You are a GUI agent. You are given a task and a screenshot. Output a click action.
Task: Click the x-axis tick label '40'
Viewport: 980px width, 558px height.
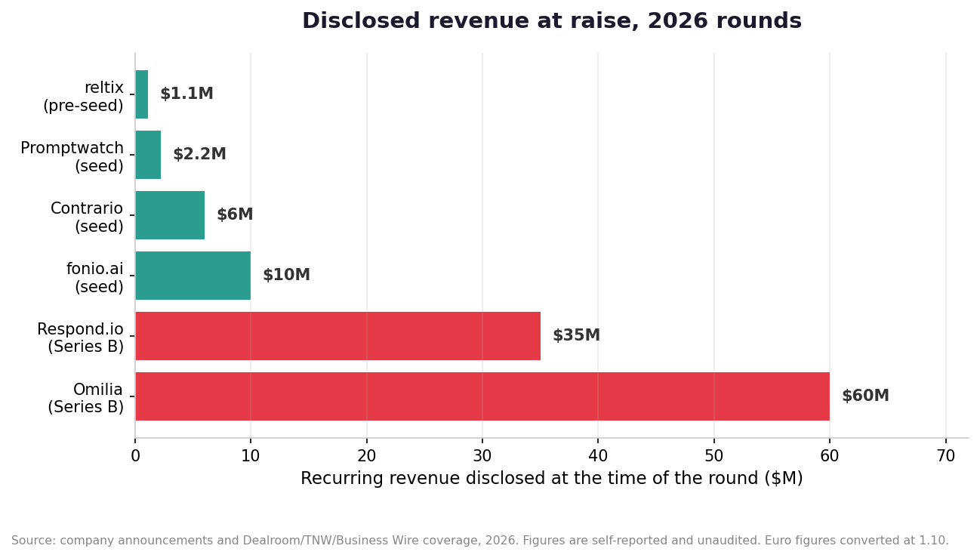[598, 456]
